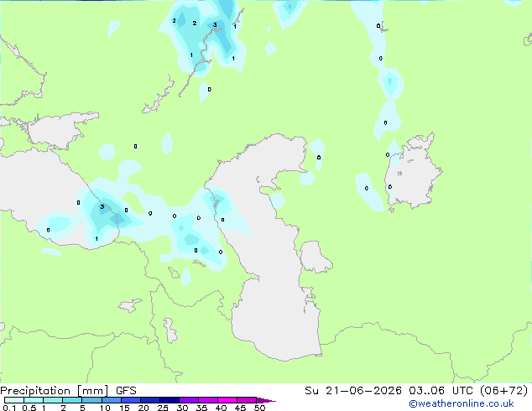Click the 45–50 mm legend color box

[x=247, y=400]
